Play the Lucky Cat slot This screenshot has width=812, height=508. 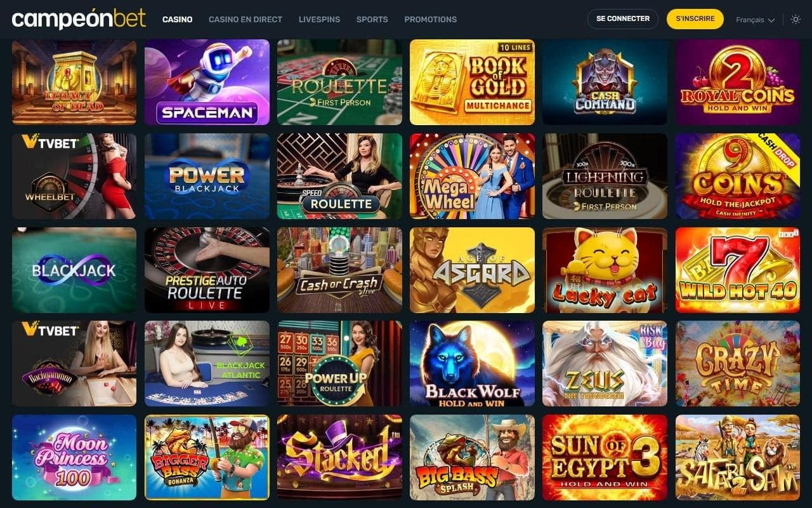tap(605, 270)
